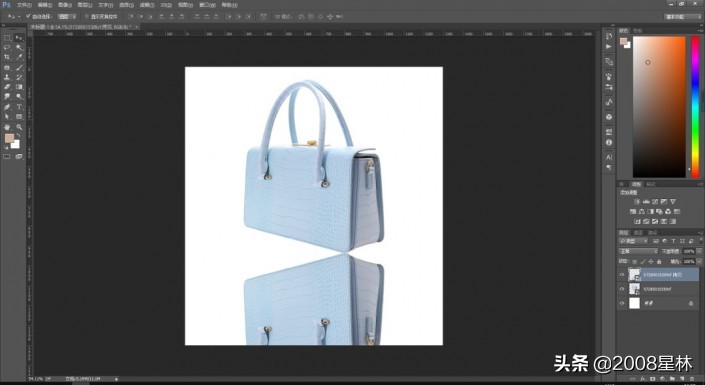Select the Eraser tool
Image resolution: width=705 pixels, height=385 pixels.
[7, 87]
